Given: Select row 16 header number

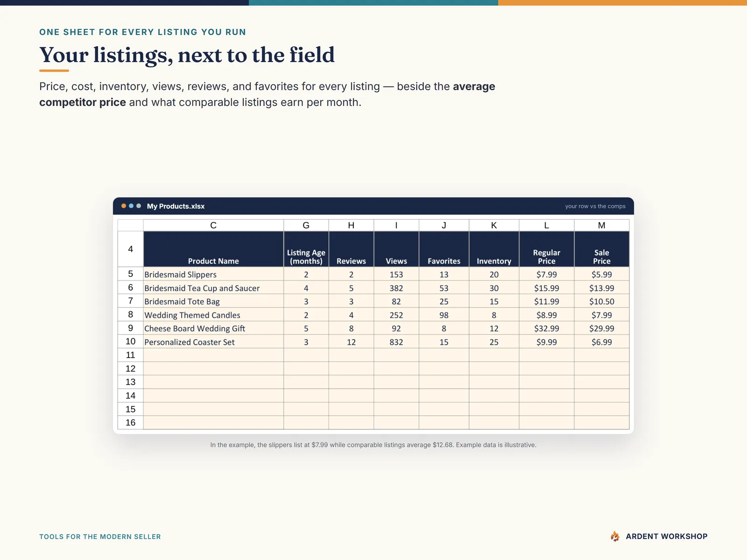Looking at the screenshot, I should 131,422.
